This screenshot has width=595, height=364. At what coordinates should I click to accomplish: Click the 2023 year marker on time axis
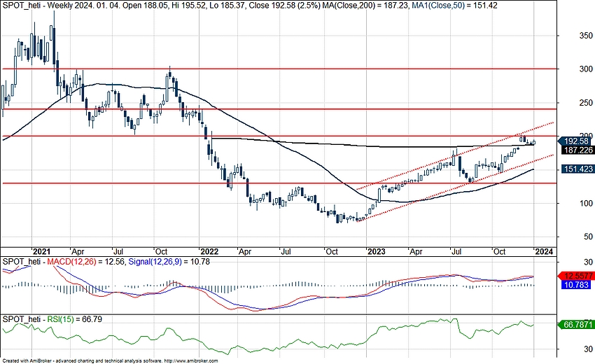click(377, 251)
